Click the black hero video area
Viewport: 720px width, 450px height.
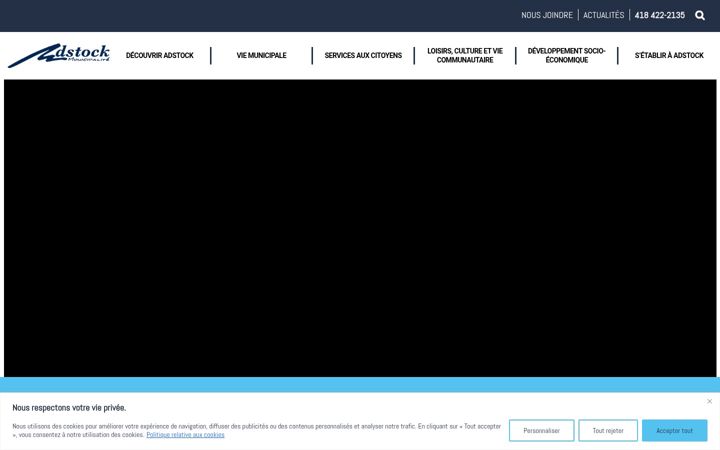[x=360, y=228]
